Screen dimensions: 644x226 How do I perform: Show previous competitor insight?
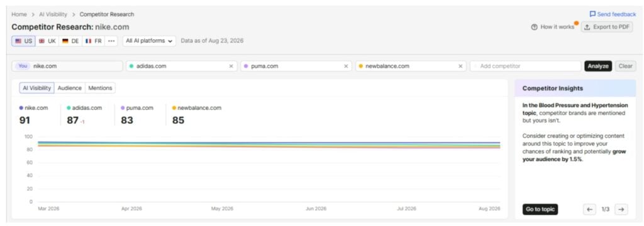[x=589, y=209]
